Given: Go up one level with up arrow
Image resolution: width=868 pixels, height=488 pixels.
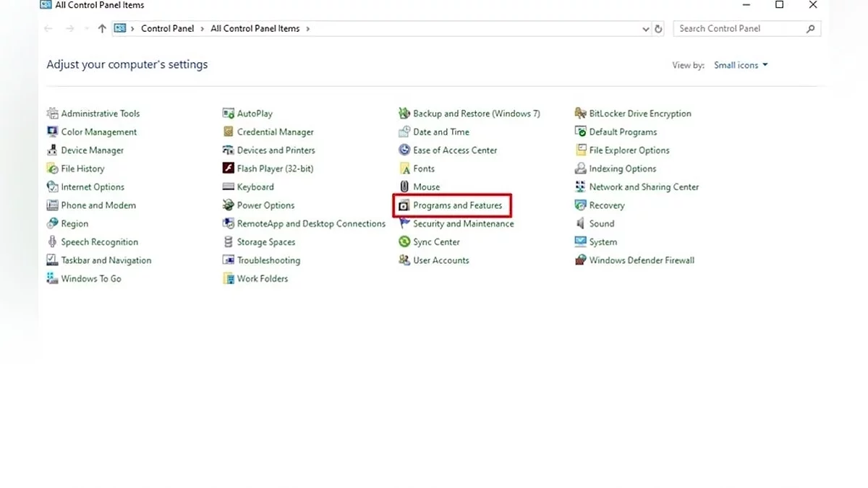Looking at the screenshot, I should (x=102, y=29).
